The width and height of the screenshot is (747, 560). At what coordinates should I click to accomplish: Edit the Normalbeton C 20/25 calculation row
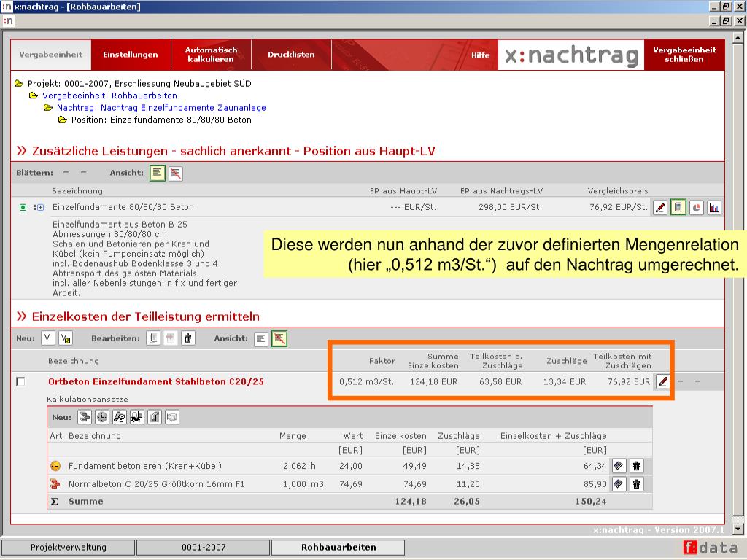619,484
